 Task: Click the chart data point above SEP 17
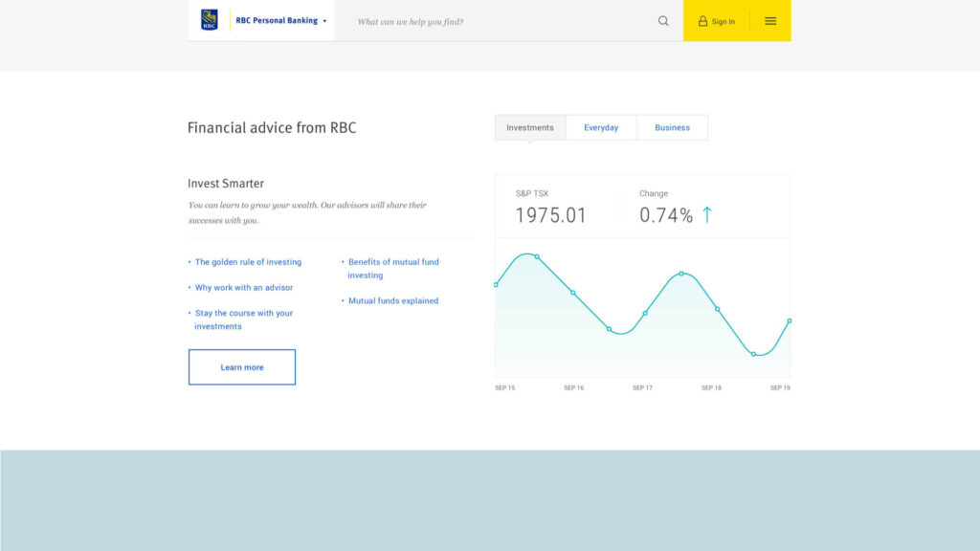(x=645, y=313)
